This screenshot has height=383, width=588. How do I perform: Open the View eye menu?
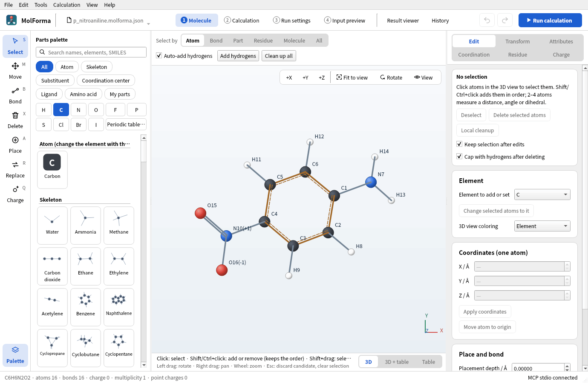(423, 77)
